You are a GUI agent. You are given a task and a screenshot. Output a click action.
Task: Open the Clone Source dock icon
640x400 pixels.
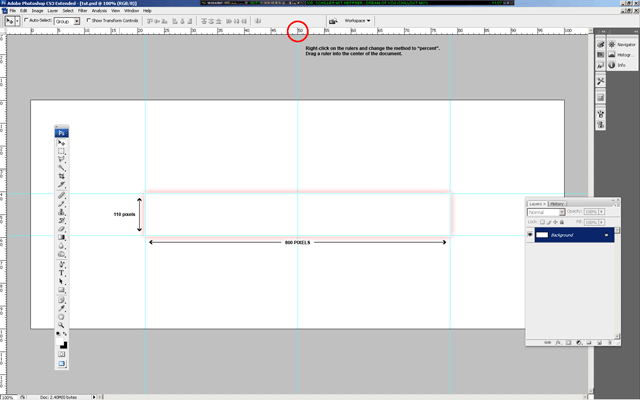pyautogui.click(x=600, y=125)
